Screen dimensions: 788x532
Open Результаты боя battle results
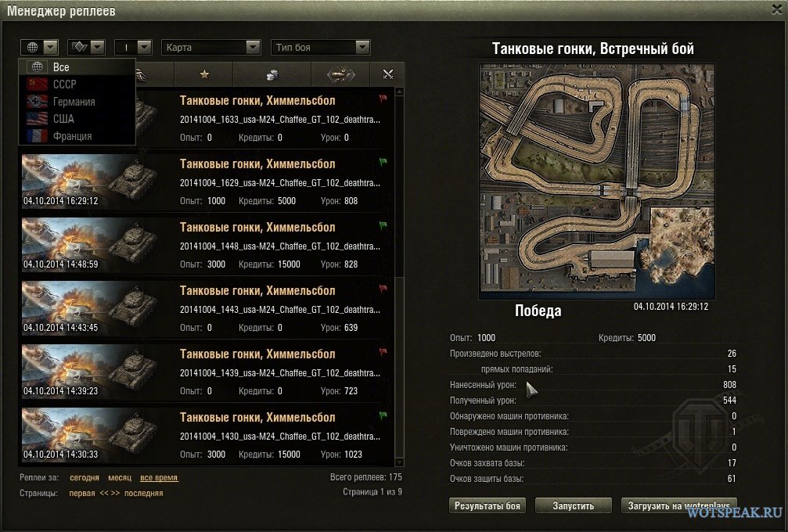pyautogui.click(x=487, y=505)
